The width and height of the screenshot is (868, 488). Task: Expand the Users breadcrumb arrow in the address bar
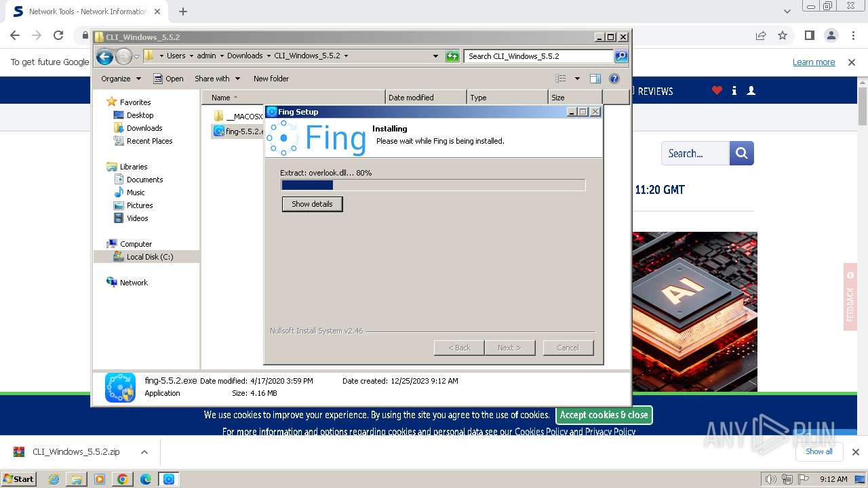191,56
